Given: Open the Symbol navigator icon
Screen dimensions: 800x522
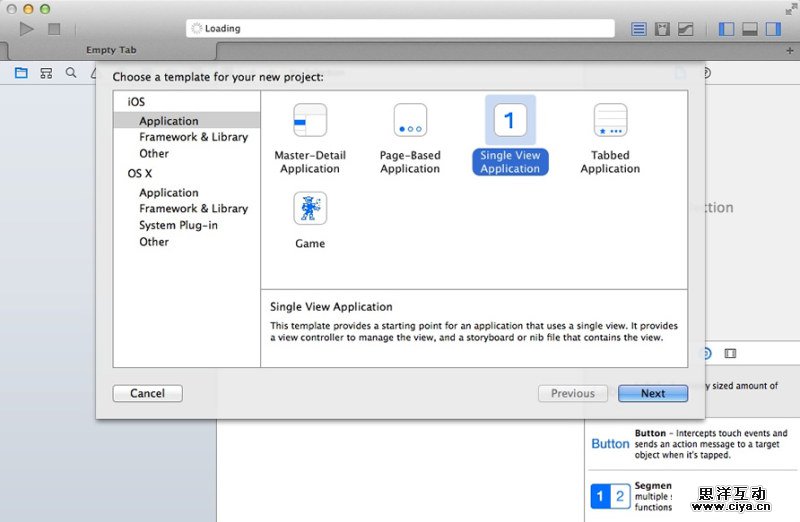Looking at the screenshot, I should (46, 73).
